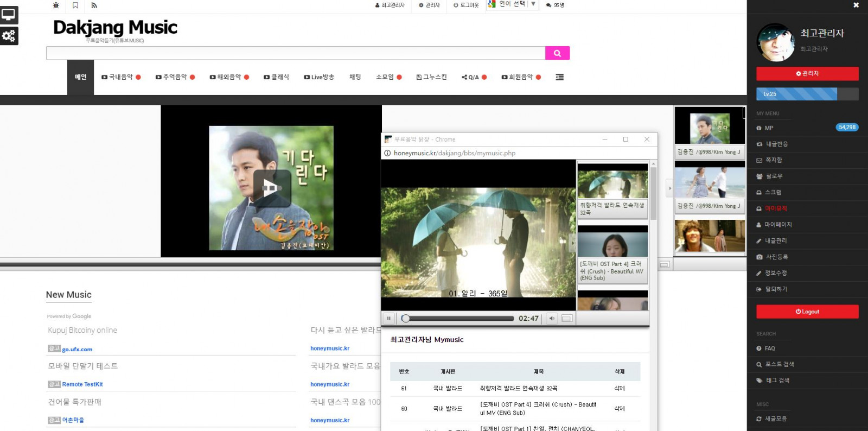
Task: Close the right sidebar panel
Action: [856, 5]
